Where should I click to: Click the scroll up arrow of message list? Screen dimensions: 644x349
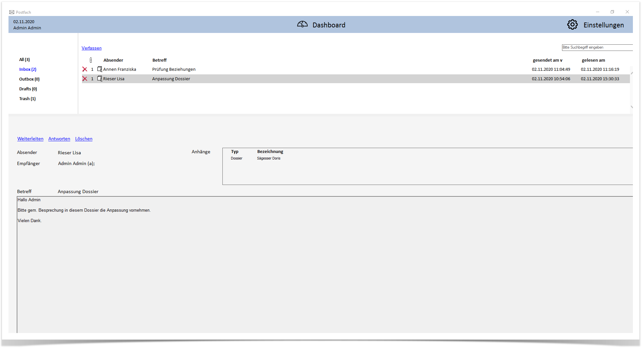632,73
